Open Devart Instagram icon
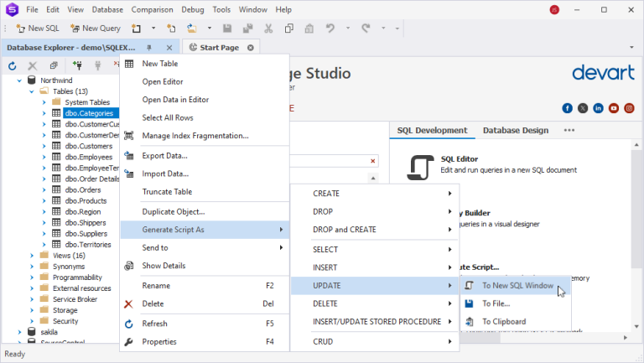 tap(629, 108)
